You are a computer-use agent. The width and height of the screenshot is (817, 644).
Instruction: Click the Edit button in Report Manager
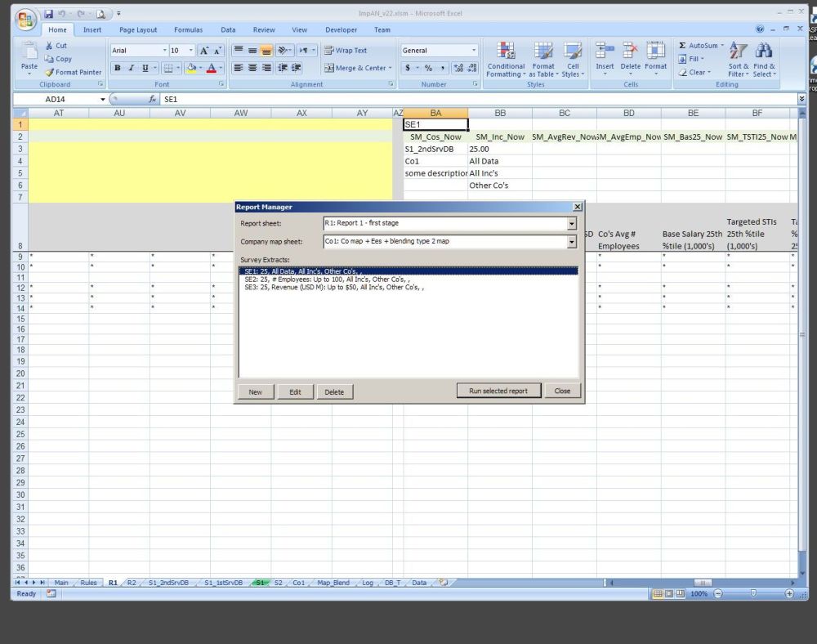pos(295,391)
